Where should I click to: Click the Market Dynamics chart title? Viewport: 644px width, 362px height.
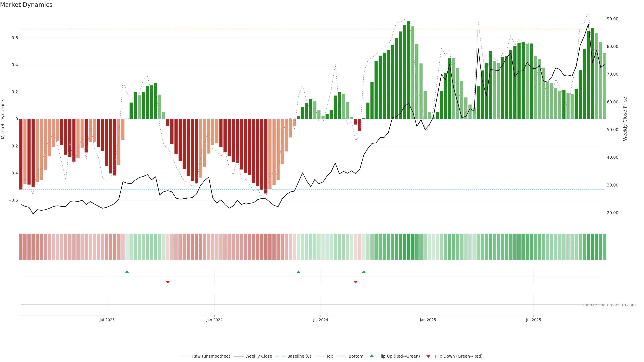point(26,5)
